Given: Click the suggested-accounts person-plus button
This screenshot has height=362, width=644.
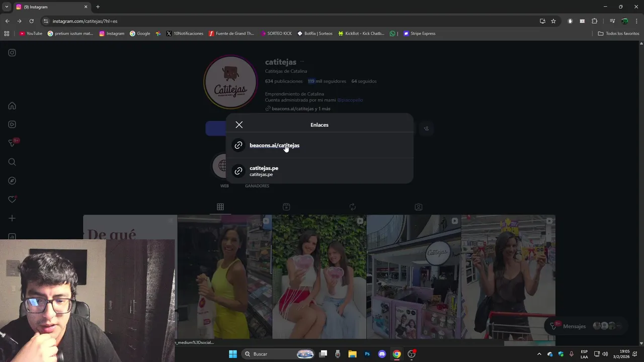Looking at the screenshot, I should point(426,128).
